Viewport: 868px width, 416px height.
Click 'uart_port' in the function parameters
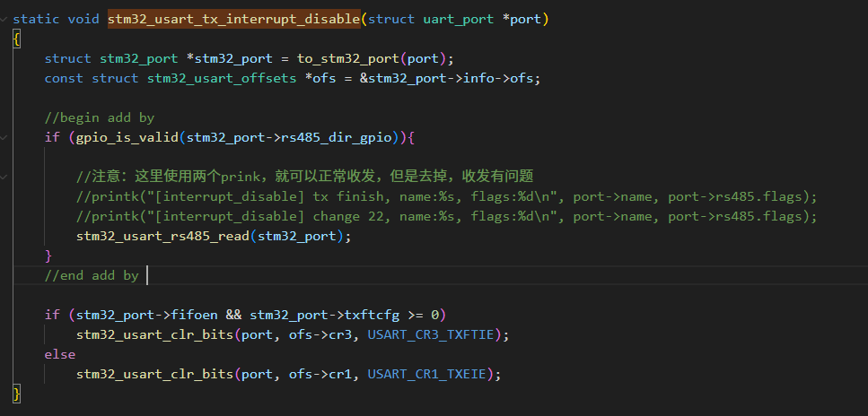(x=459, y=20)
